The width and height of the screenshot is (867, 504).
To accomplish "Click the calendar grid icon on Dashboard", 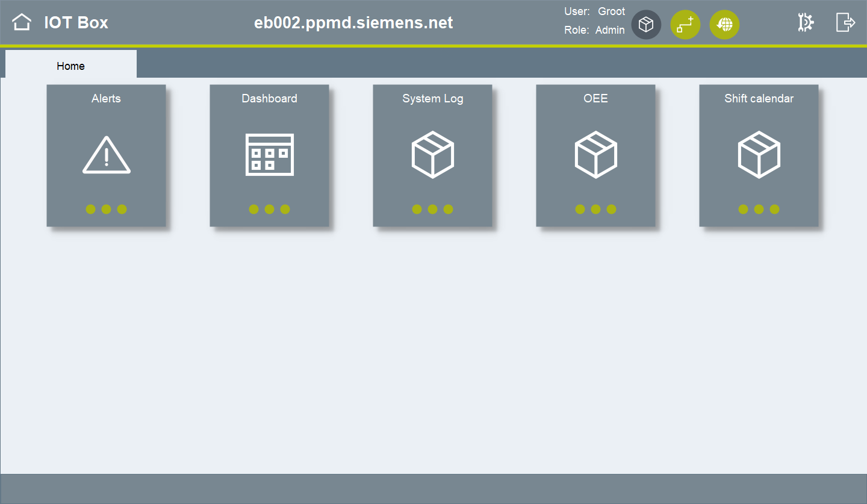I will pyautogui.click(x=269, y=155).
